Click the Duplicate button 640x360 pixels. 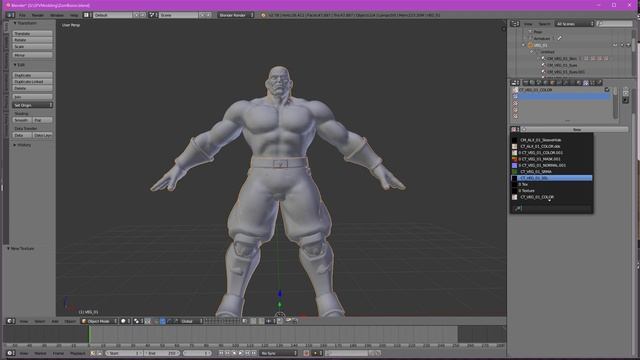point(32,75)
